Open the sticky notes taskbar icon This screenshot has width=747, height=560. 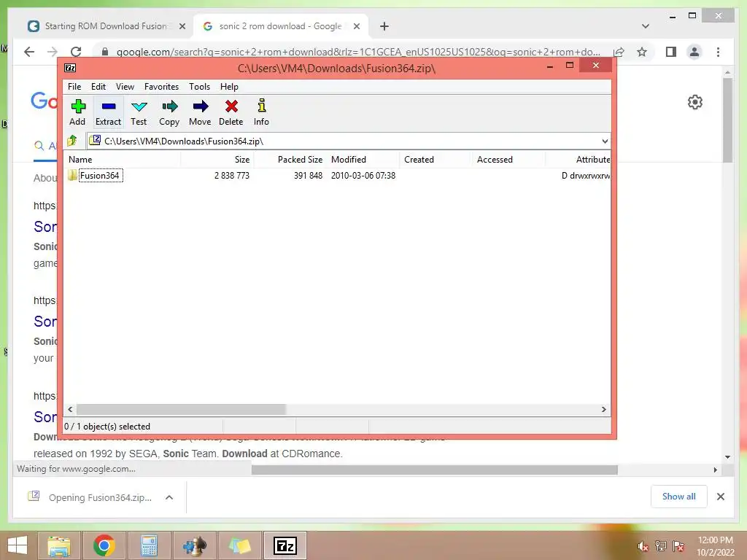(x=239, y=545)
